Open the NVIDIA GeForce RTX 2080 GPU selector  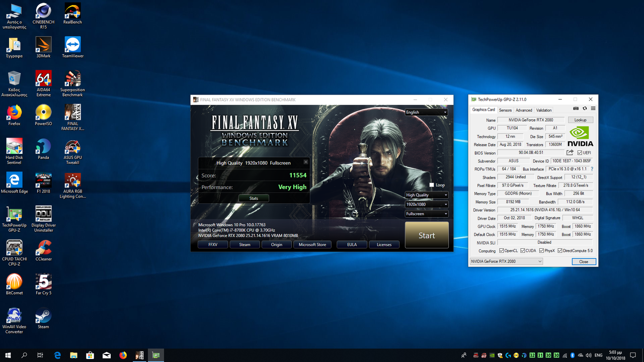506,261
